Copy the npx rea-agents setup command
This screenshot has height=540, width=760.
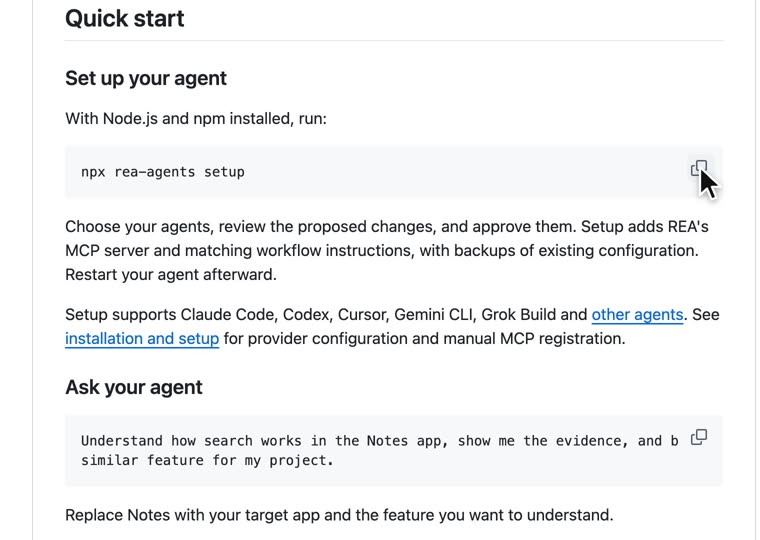699,169
